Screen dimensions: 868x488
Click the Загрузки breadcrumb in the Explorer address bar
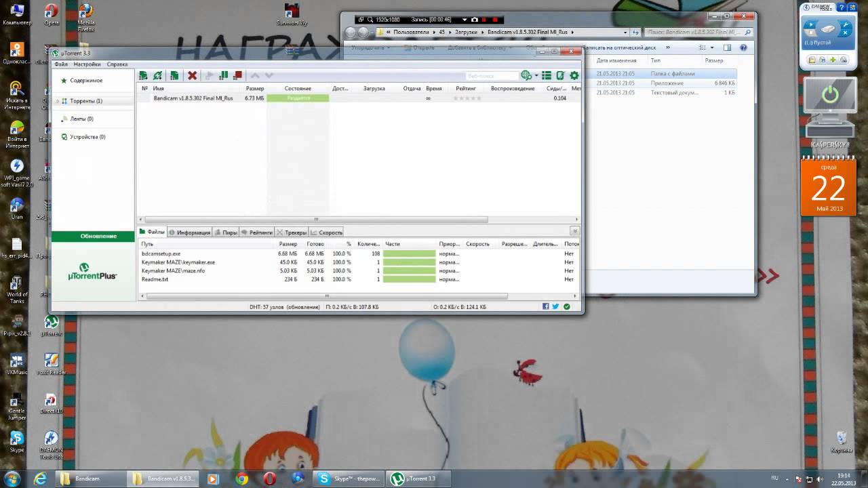(466, 32)
